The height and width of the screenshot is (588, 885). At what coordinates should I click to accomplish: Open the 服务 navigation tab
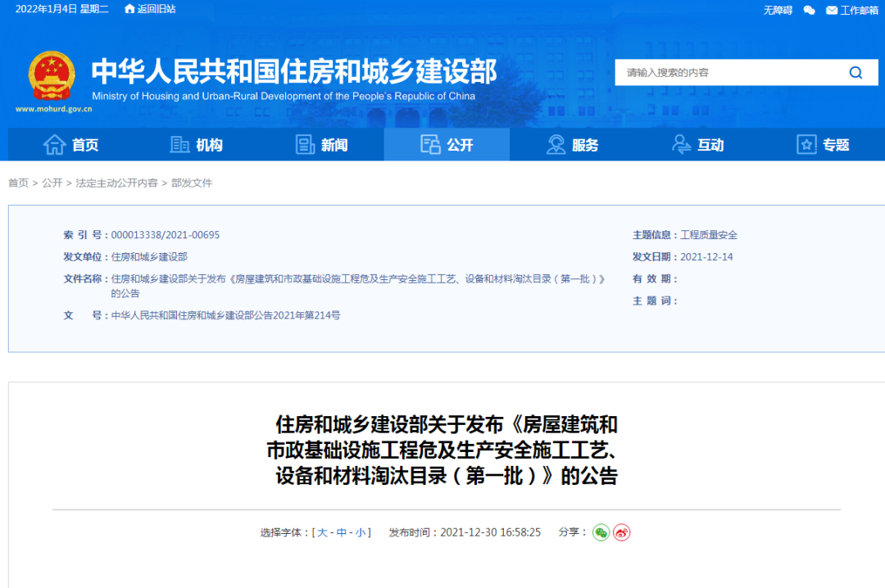573,145
